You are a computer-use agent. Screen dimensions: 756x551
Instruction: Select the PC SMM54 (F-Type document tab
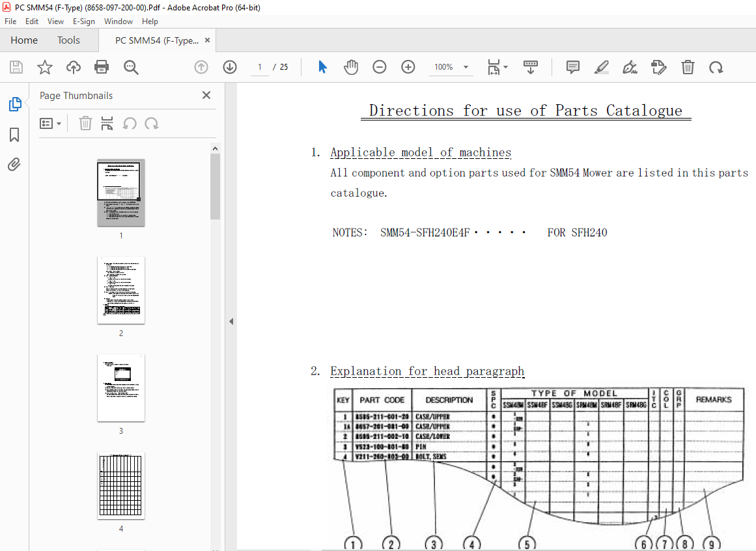pyautogui.click(x=157, y=40)
